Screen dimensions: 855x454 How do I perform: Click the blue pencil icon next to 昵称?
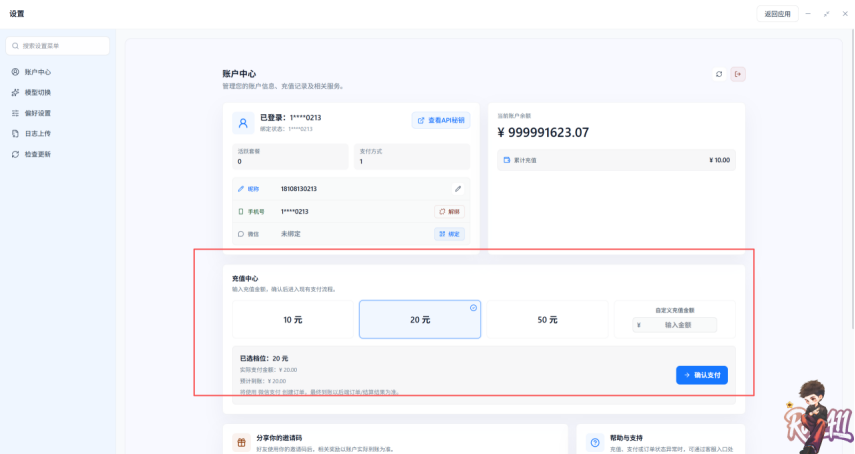[240, 189]
